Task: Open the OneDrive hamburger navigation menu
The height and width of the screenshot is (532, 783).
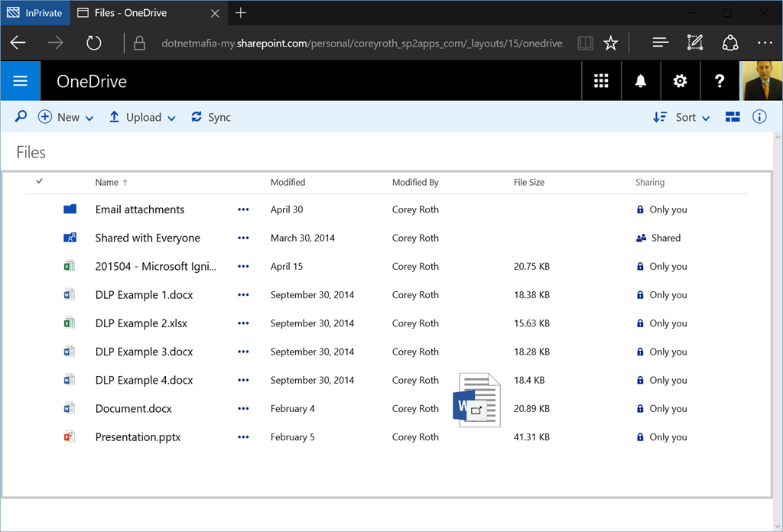Action: point(21,81)
